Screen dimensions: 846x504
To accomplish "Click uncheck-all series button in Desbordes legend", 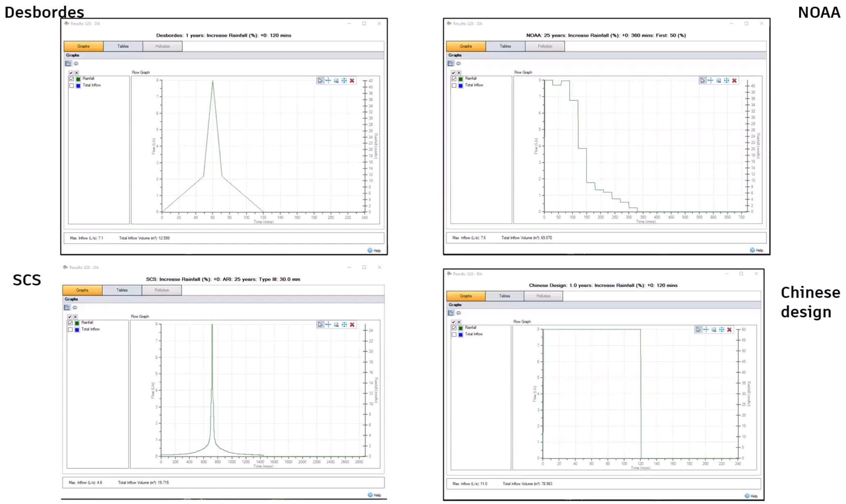I will click(x=76, y=73).
